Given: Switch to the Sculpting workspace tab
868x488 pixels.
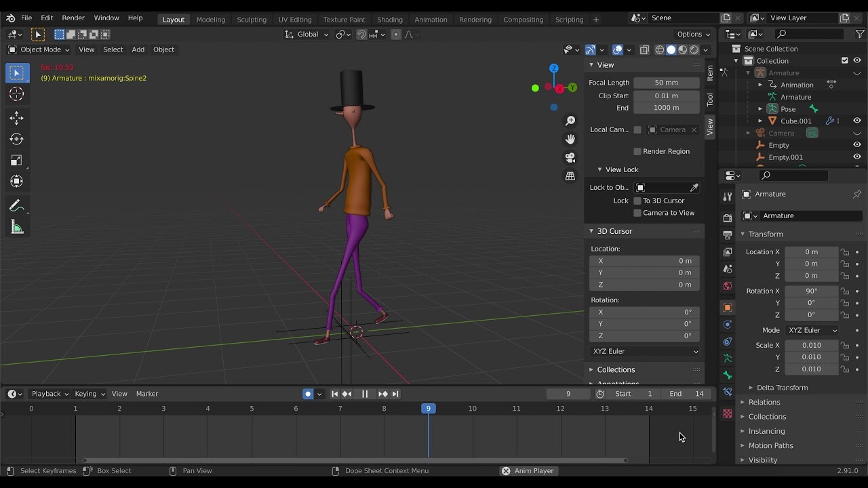Looking at the screenshot, I should [252, 19].
